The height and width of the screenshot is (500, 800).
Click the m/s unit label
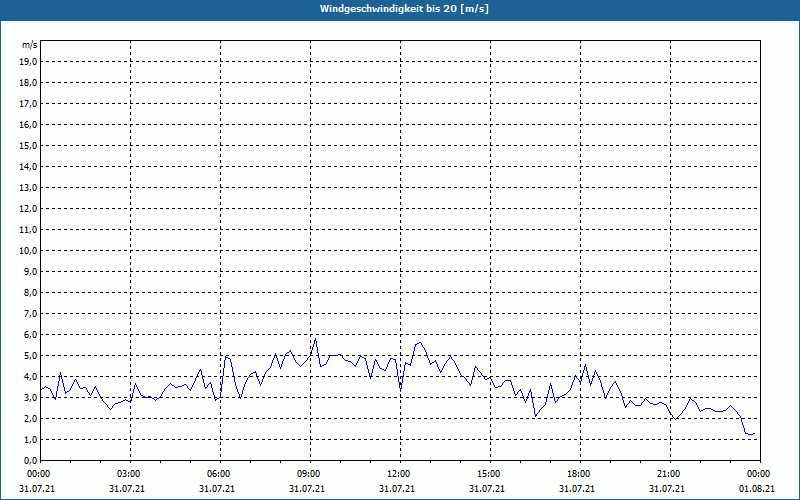(30, 45)
